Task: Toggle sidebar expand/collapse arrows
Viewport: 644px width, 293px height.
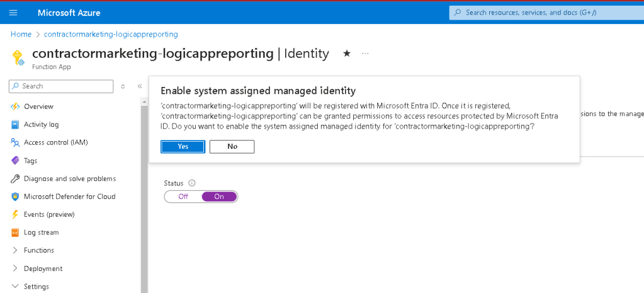Action: click(x=122, y=86)
